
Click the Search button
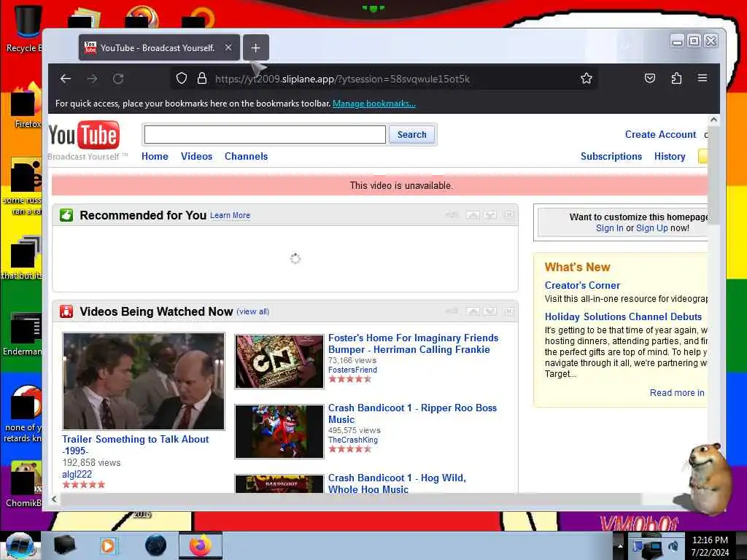pyautogui.click(x=411, y=134)
